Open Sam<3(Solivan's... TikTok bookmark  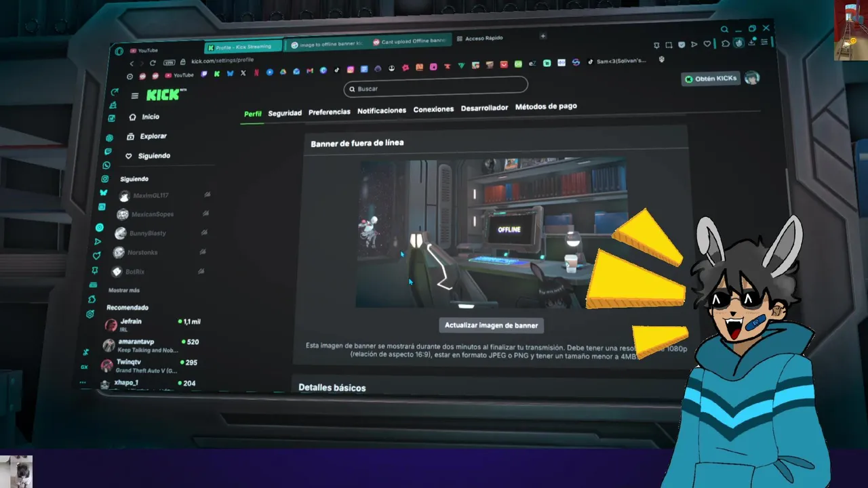(x=616, y=61)
